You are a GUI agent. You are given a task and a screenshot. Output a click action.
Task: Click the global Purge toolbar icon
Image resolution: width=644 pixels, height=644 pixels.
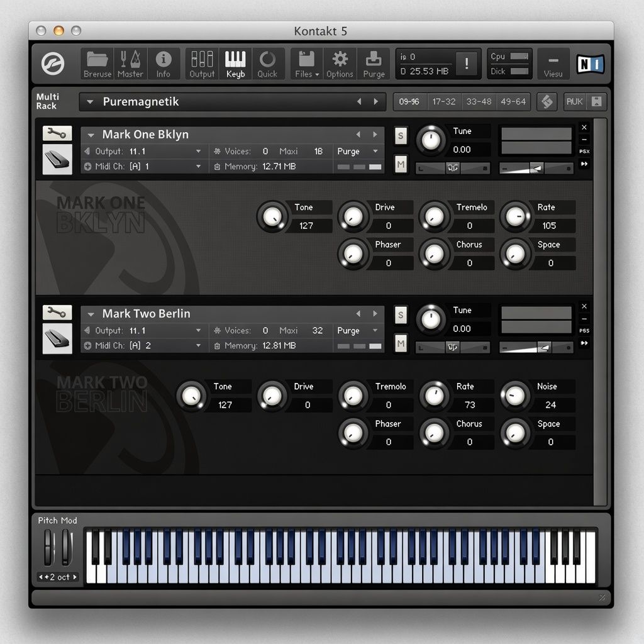click(x=374, y=64)
